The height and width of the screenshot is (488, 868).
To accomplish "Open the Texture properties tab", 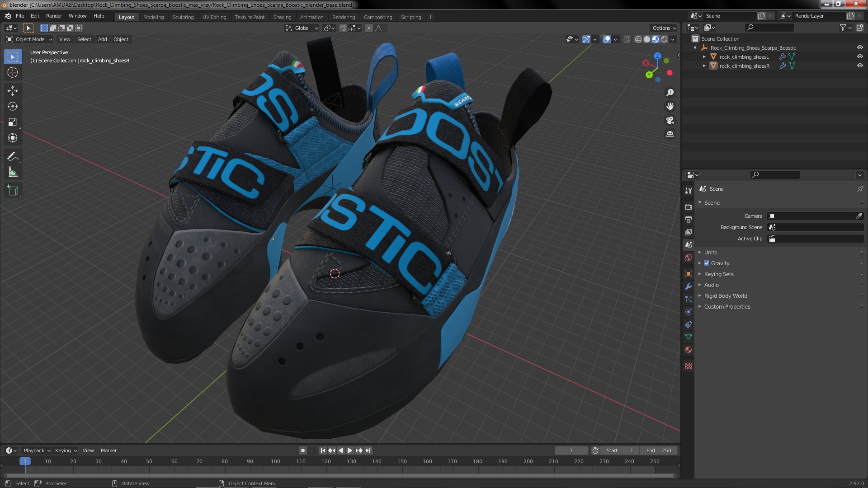I will pos(689,366).
